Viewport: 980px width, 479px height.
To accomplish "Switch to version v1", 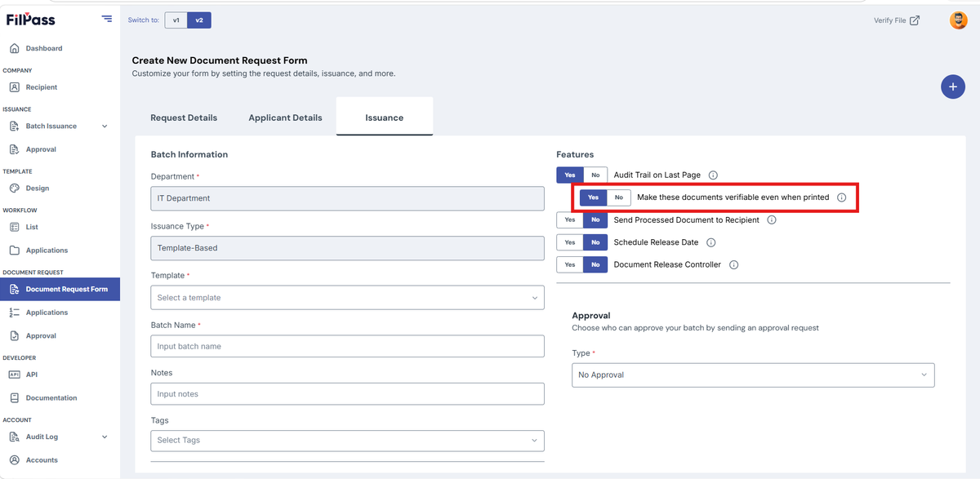I will [x=176, y=20].
